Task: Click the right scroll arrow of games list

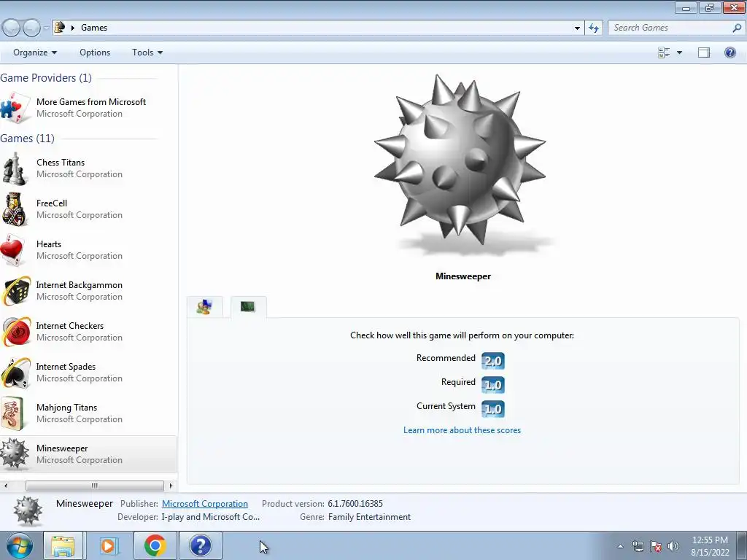Action: (171, 486)
